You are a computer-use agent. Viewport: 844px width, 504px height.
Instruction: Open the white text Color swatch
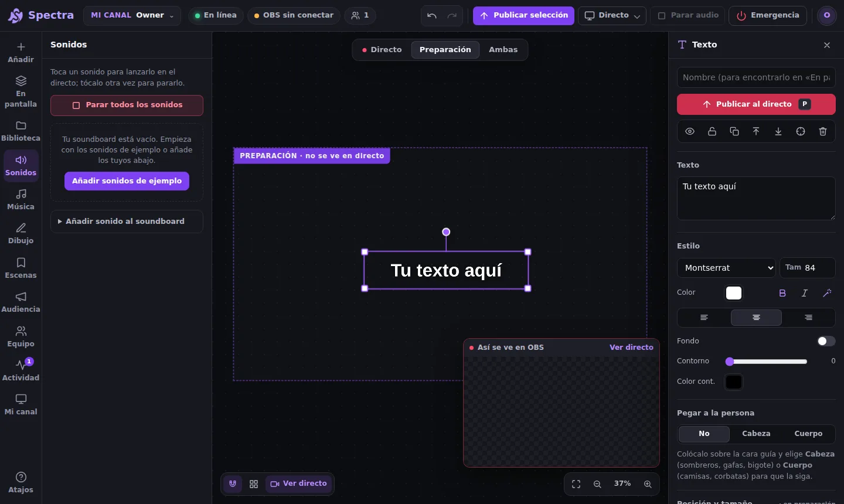pos(734,293)
